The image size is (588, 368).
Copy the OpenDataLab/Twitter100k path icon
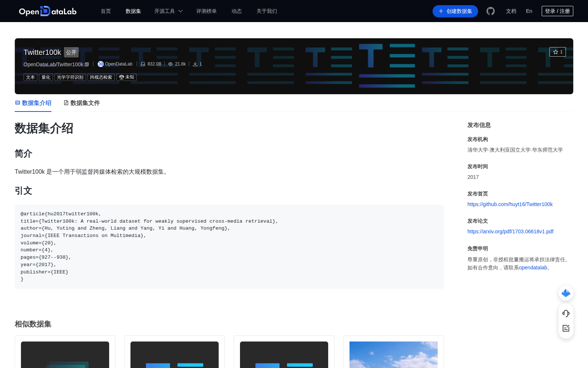(87, 64)
